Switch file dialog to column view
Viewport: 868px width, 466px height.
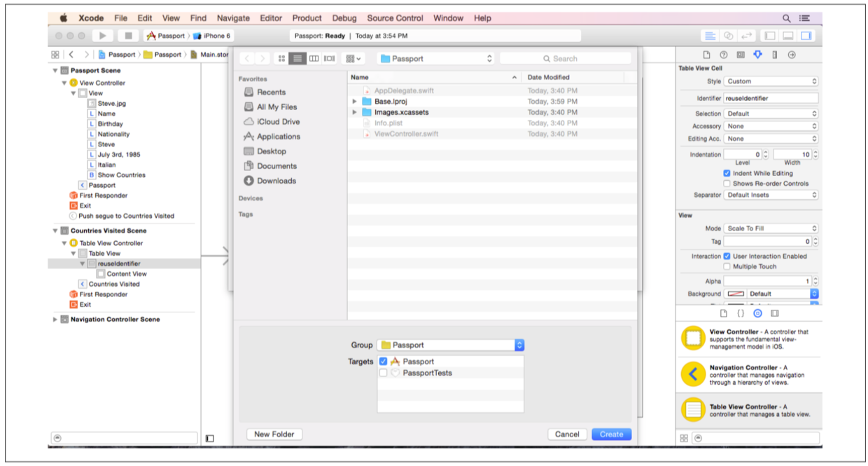314,59
